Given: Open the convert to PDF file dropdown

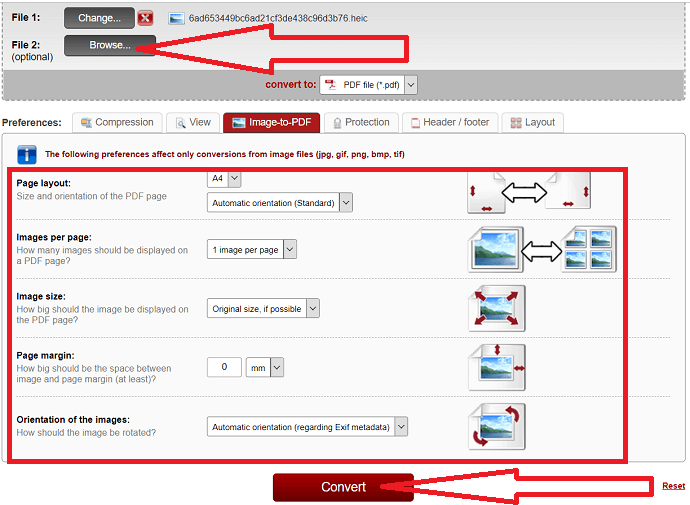Looking at the screenshot, I should 368,85.
